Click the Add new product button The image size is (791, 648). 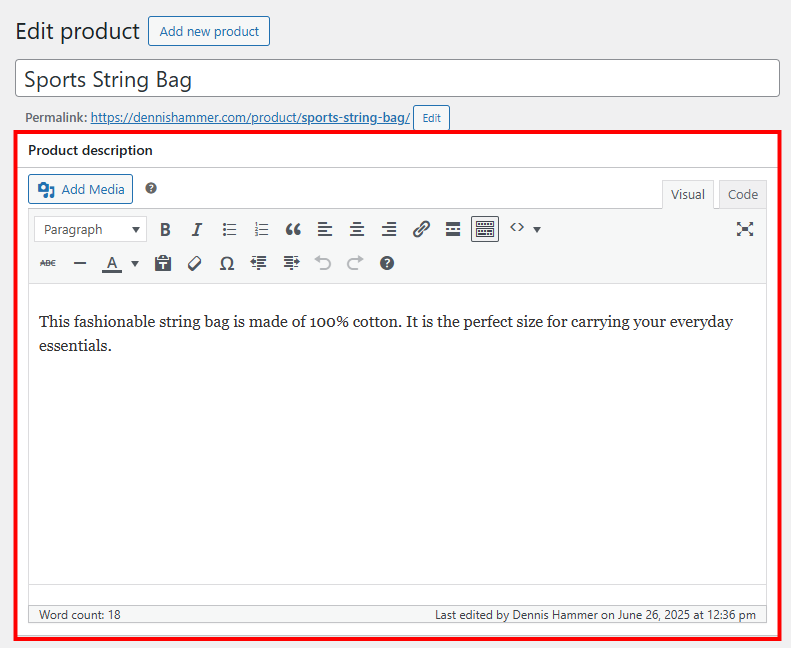(x=209, y=31)
